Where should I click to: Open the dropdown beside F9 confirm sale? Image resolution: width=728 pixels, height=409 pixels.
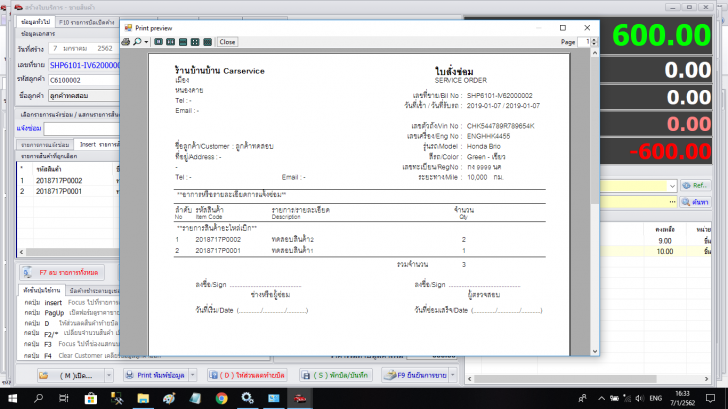[x=453, y=375]
